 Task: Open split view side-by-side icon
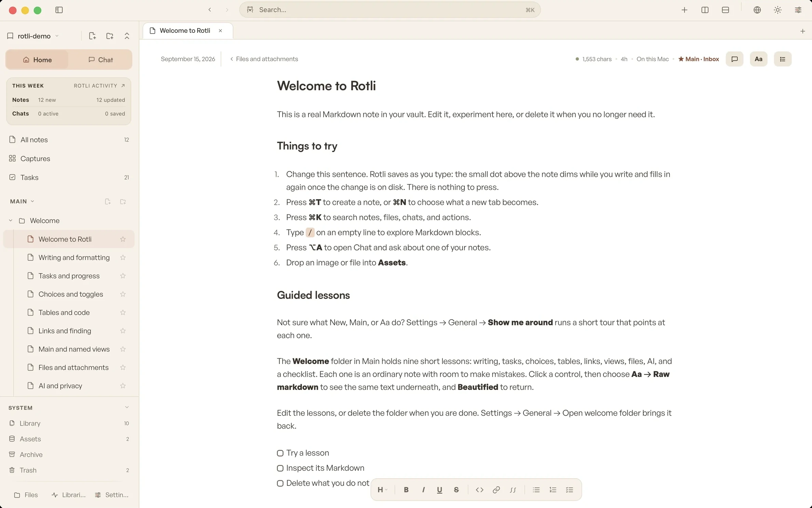705,10
